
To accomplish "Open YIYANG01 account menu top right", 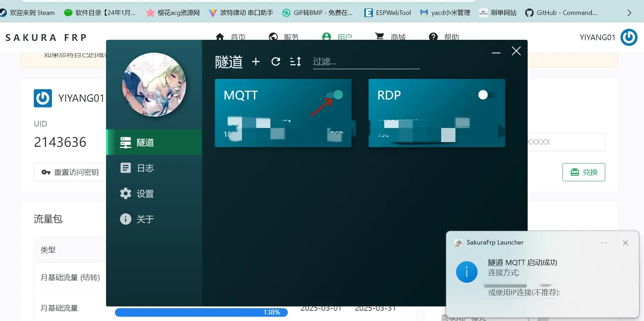I will (597, 37).
